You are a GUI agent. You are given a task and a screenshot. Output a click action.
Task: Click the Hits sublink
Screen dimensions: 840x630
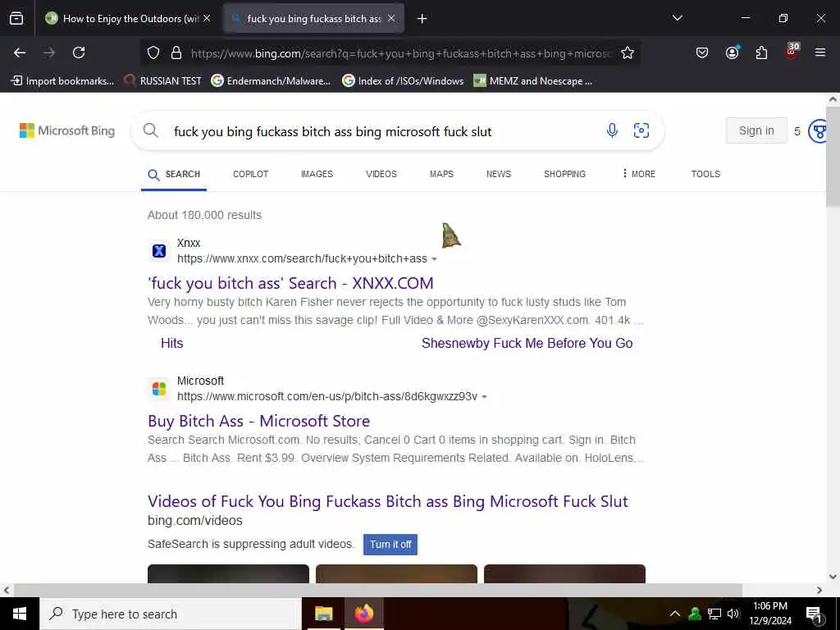pyautogui.click(x=172, y=344)
